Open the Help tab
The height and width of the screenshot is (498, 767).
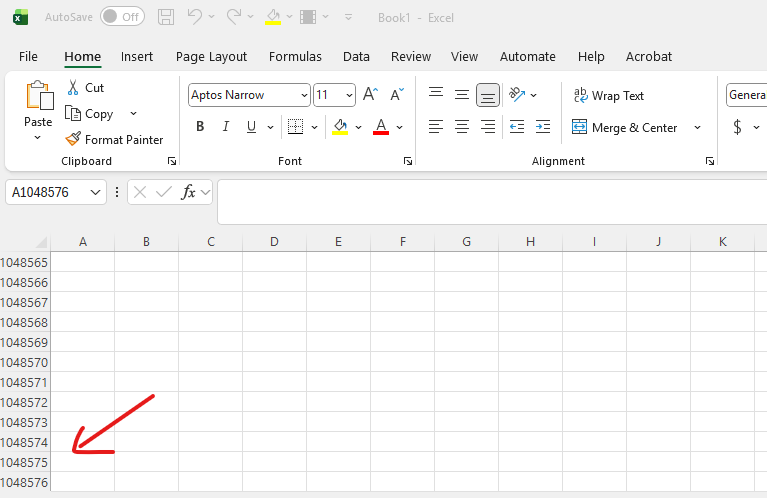click(x=591, y=57)
